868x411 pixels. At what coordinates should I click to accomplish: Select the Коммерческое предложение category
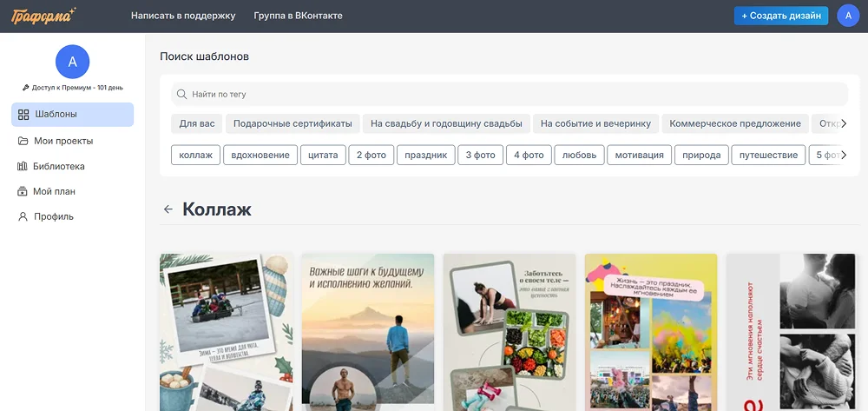(735, 123)
